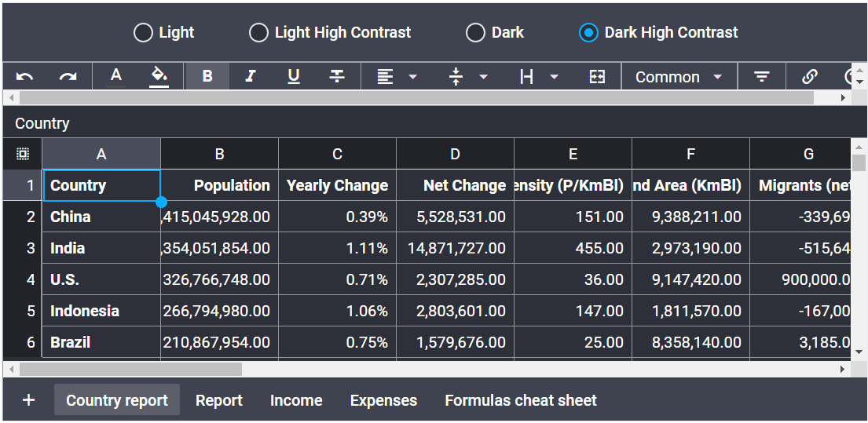Click the Undo arrow icon
The width and height of the screenshot is (868, 423).
[24, 77]
